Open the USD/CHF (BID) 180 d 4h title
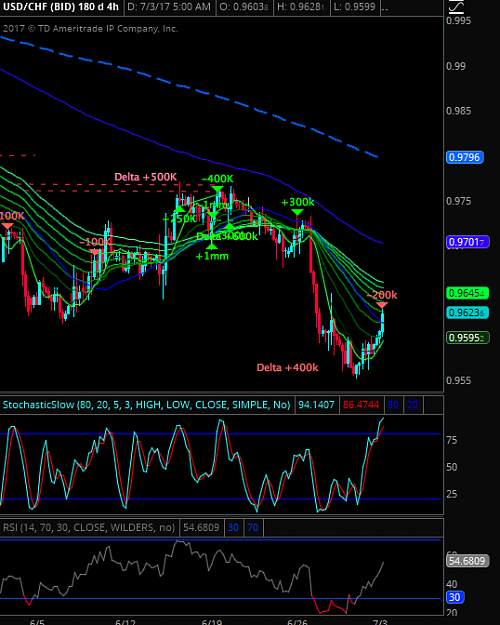Screen dimensions: 500x625 point(59,7)
